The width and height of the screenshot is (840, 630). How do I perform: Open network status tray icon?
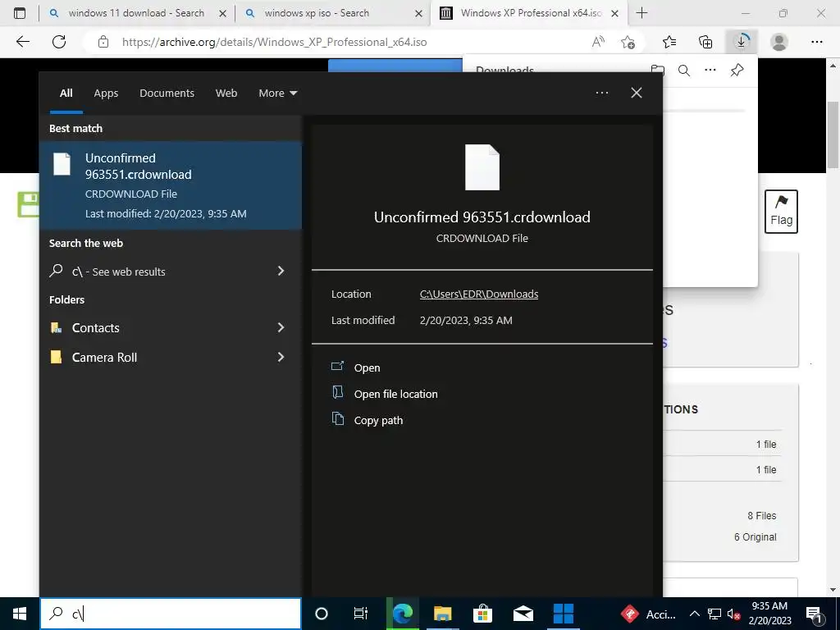coord(714,614)
